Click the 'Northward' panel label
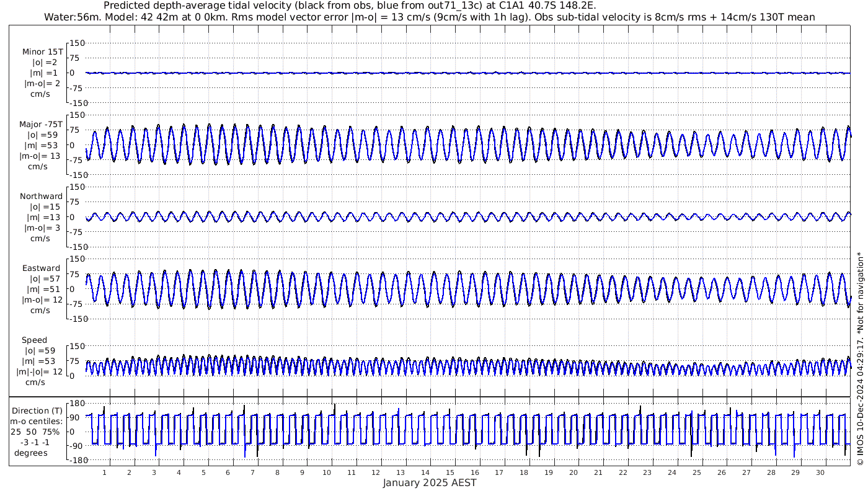The image size is (868, 496). click(x=41, y=197)
